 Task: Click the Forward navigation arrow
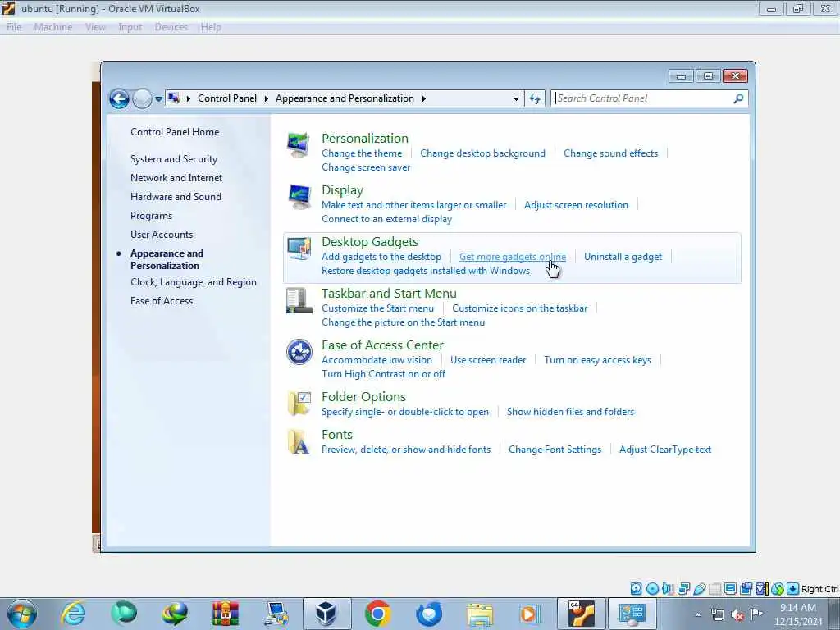pyautogui.click(x=142, y=98)
